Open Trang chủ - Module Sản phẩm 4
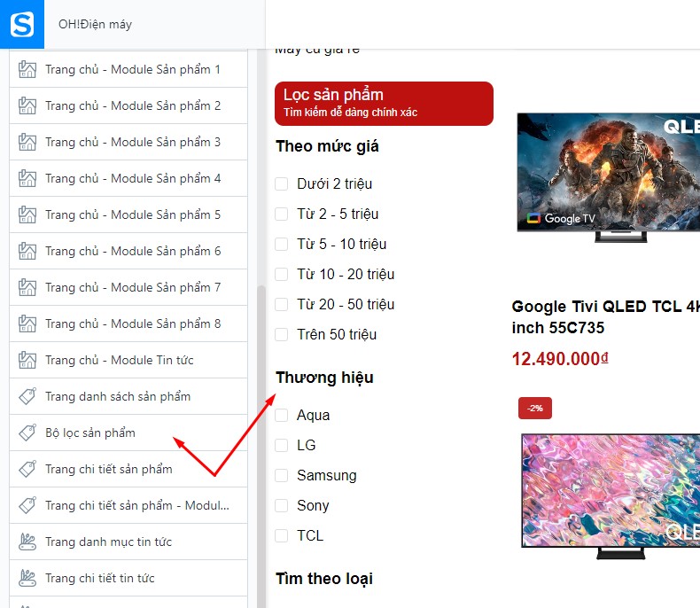 (x=128, y=178)
